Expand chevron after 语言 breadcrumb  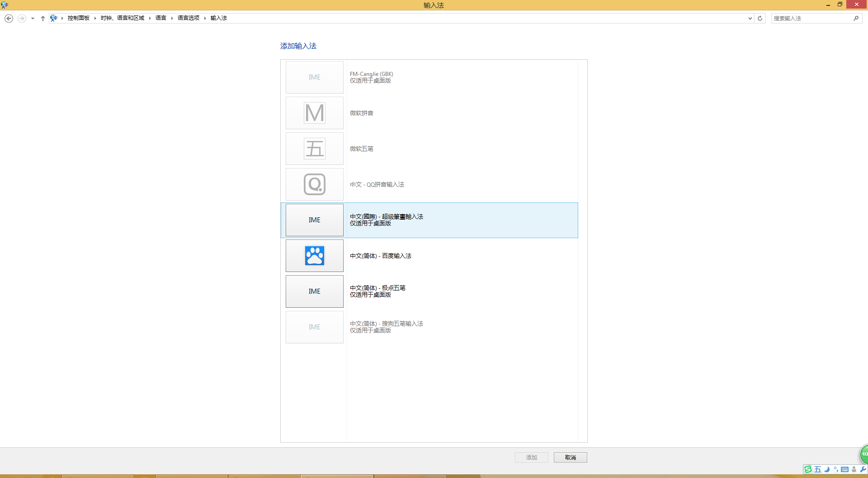(172, 18)
